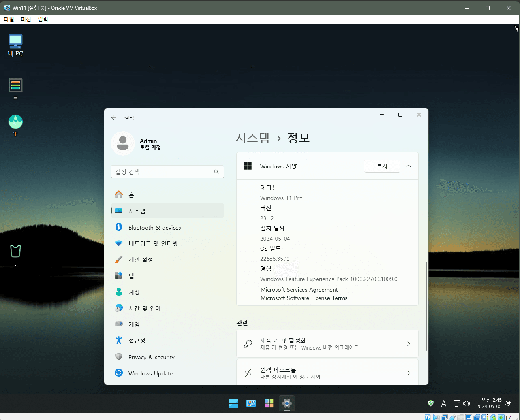Open the 게임 gaming settings
The height and width of the screenshot is (420, 520).
167,324
